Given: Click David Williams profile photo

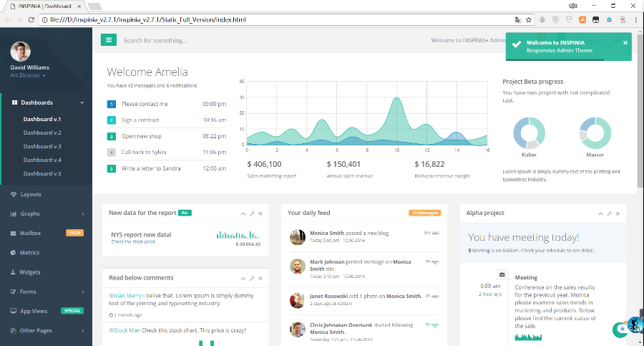Looking at the screenshot, I should (x=20, y=52).
